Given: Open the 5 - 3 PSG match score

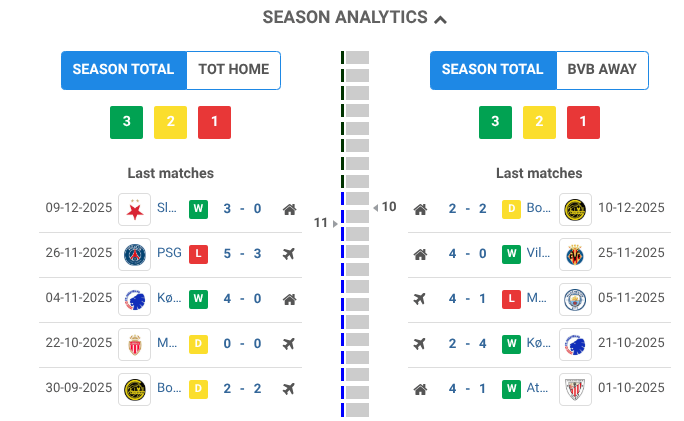Looking at the screenshot, I should 242,254.
